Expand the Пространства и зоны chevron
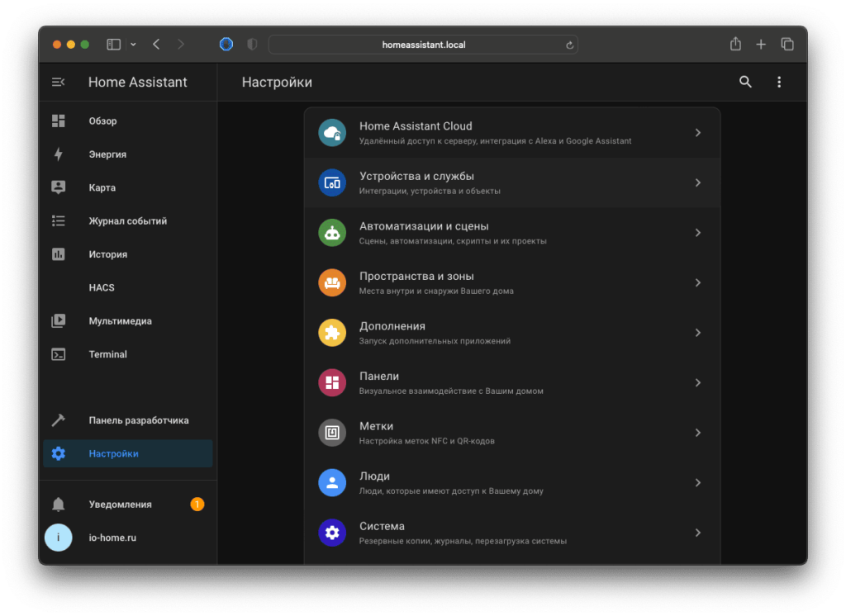The width and height of the screenshot is (846, 616). [697, 282]
